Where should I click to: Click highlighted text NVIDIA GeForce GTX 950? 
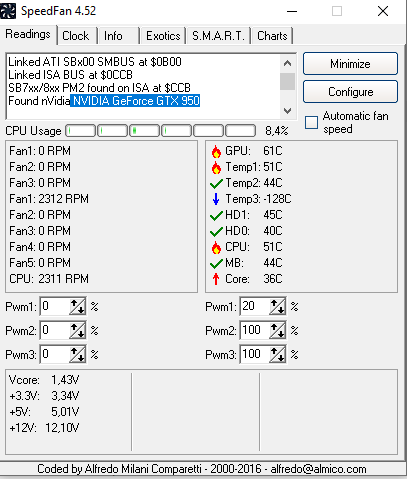click(136, 101)
